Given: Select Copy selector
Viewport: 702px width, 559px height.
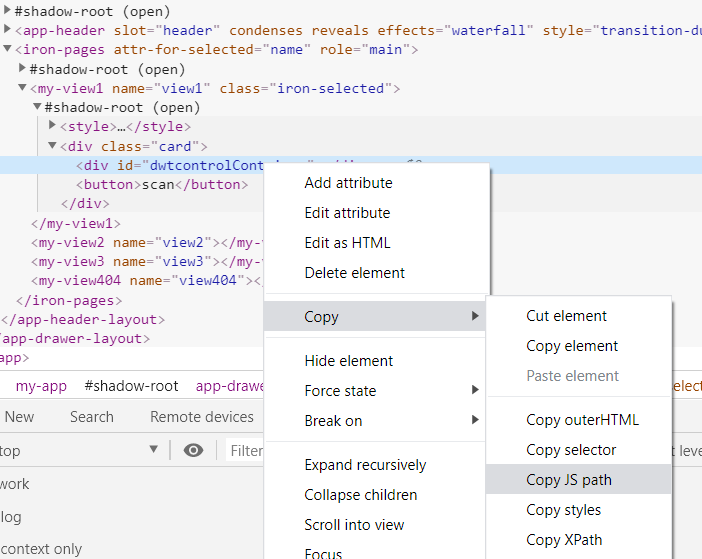Looking at the screenshot, I should 571,450.
